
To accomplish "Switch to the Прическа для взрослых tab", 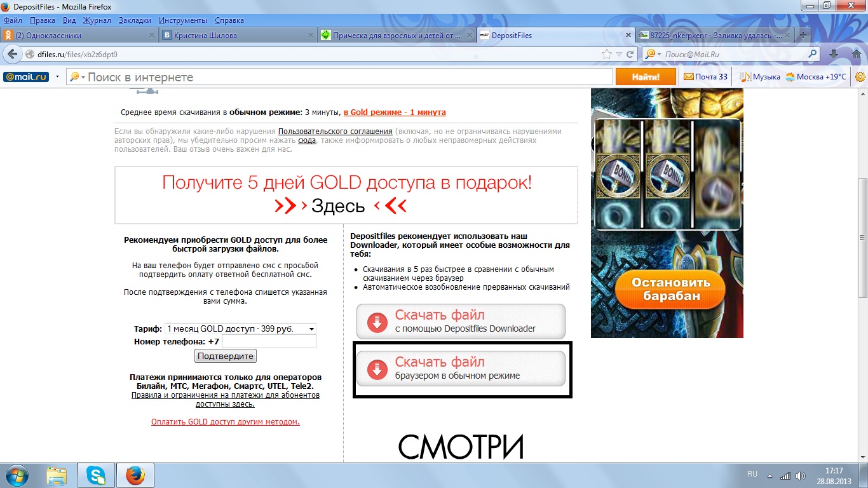I will click(396, 36).
